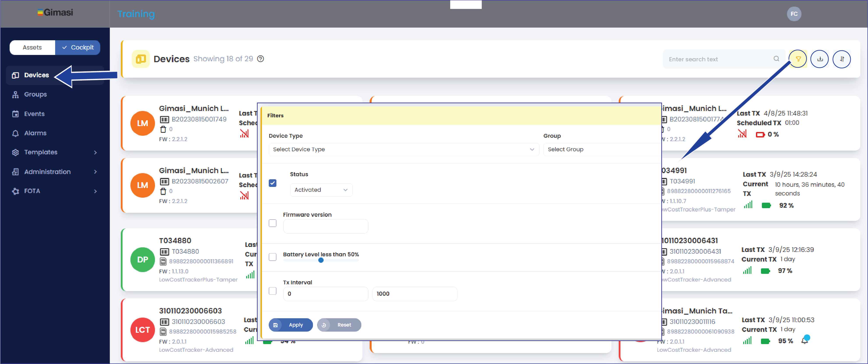
Task: Open the FC user avatar
Action: click(x=794, y=14)
